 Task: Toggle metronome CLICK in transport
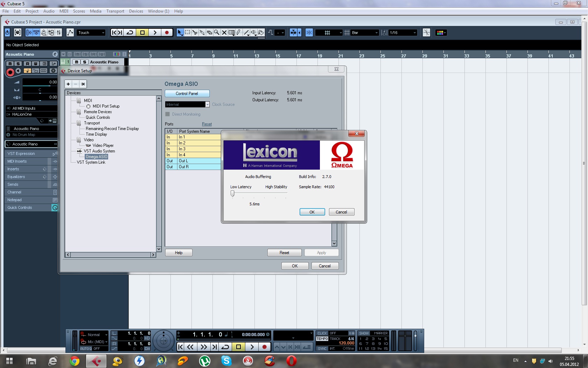[322, 333]
